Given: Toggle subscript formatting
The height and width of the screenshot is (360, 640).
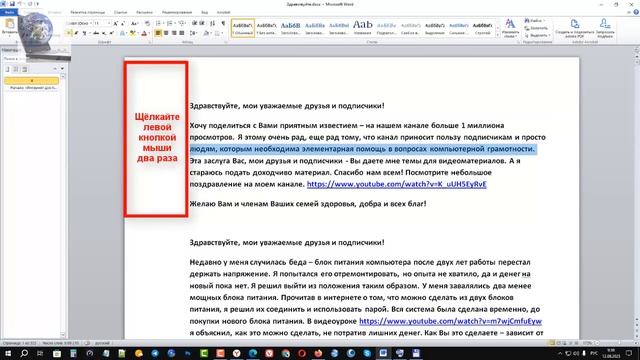Looking at the screenshot, I should coord(104,33).
